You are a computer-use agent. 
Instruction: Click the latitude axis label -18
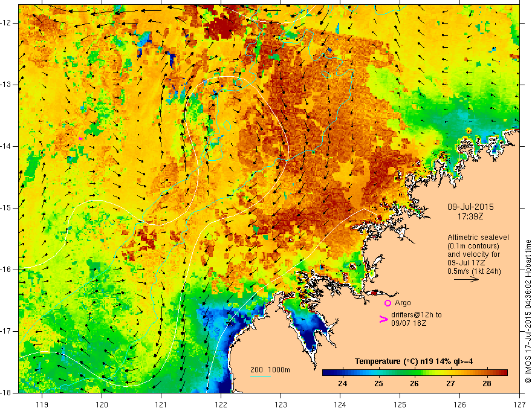[6, 393]
